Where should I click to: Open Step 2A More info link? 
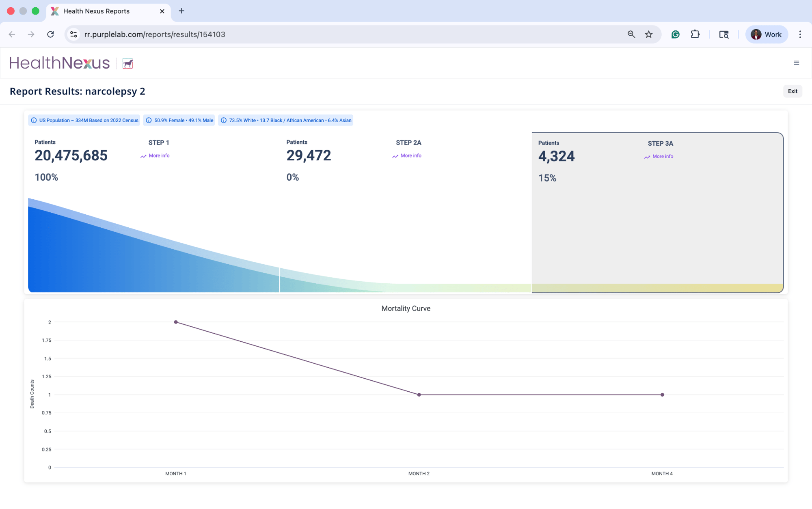(410, 156)
